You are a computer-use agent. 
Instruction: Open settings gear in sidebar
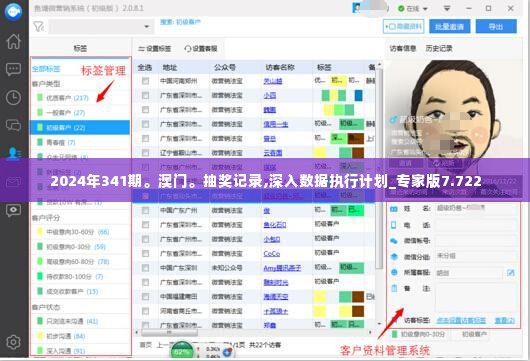point(14,342)
